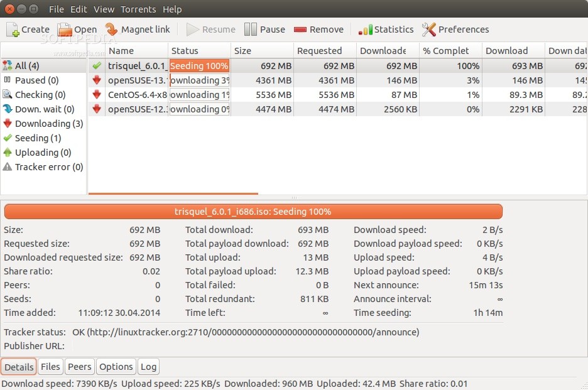Click red arrow icon of CentOS row

[x=97, y=94]
